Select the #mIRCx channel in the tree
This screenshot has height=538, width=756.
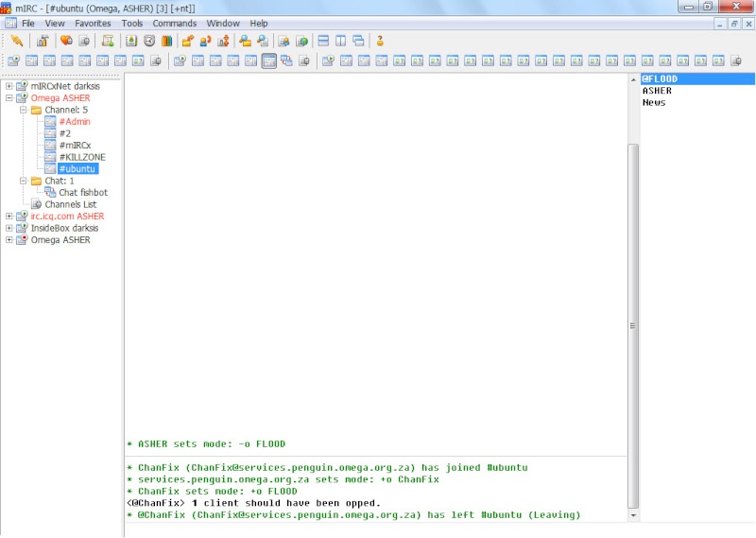76,146
